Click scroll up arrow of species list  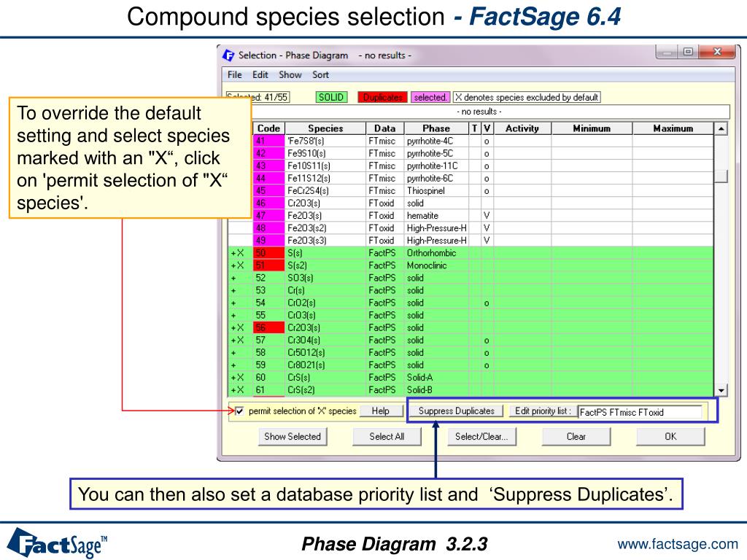(721, 128)
